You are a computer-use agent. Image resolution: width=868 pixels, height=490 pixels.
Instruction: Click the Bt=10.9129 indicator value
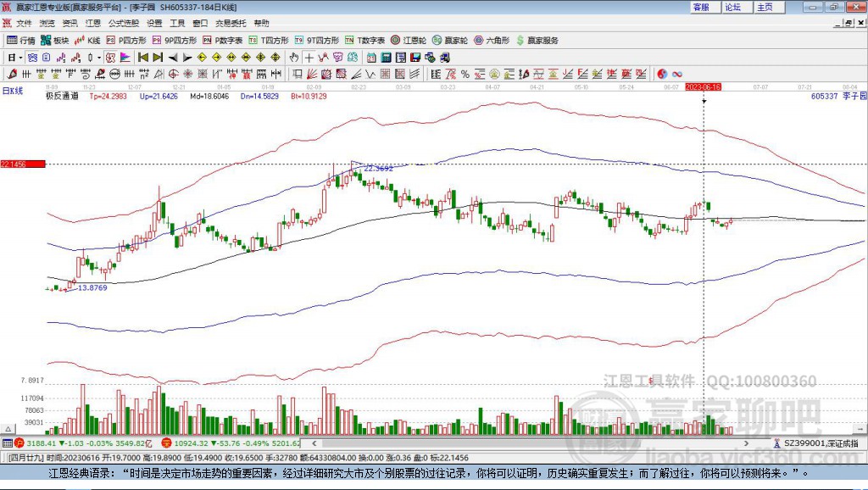[x=309, y=97]
